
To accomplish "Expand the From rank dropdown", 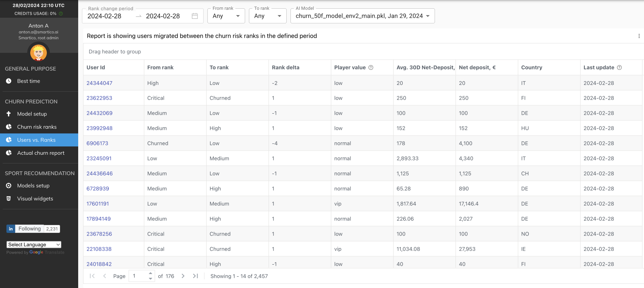I will click(226, 16).
